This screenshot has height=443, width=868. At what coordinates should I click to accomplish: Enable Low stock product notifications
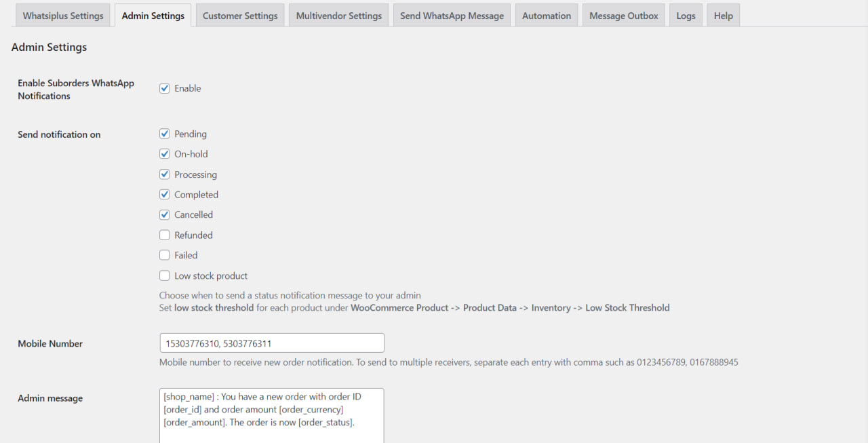point(164,275)
